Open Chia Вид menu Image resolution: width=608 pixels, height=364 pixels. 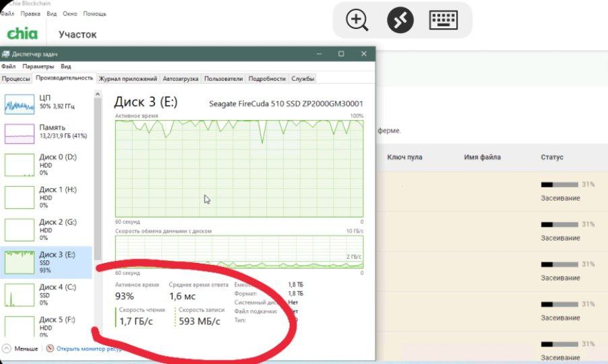52,13
